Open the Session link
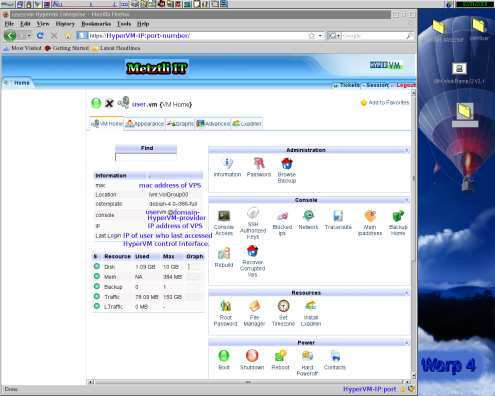The image size is (495, 396). click(377, 85)
